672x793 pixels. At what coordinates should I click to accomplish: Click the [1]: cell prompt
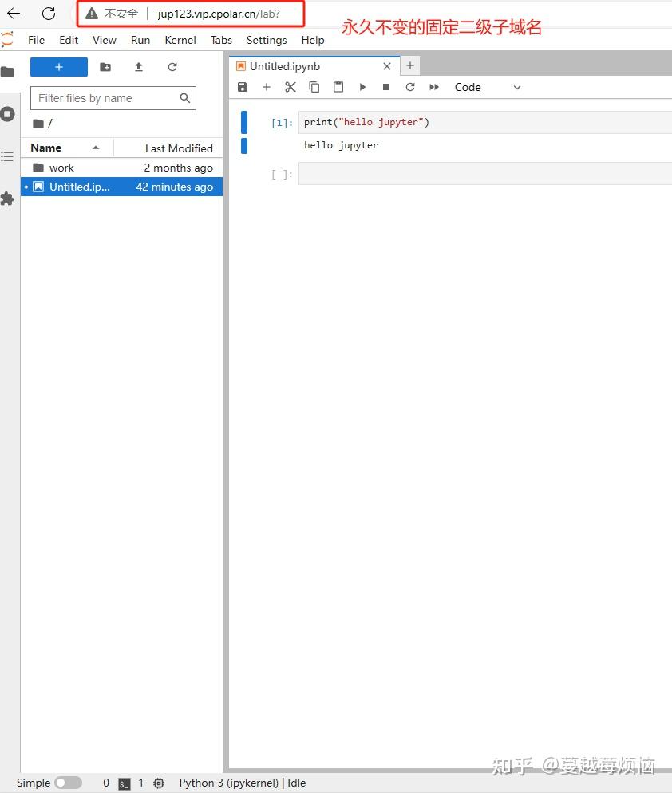coord(282,123)
